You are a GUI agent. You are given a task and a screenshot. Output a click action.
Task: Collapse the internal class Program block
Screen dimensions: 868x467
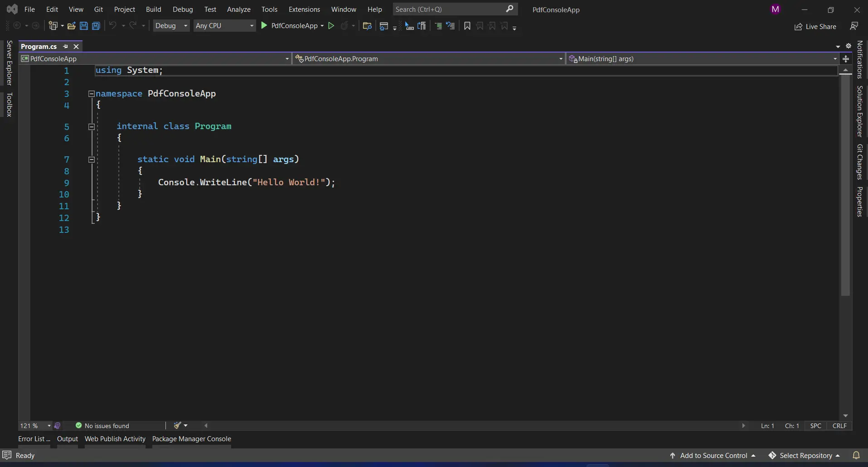[92, 127]
